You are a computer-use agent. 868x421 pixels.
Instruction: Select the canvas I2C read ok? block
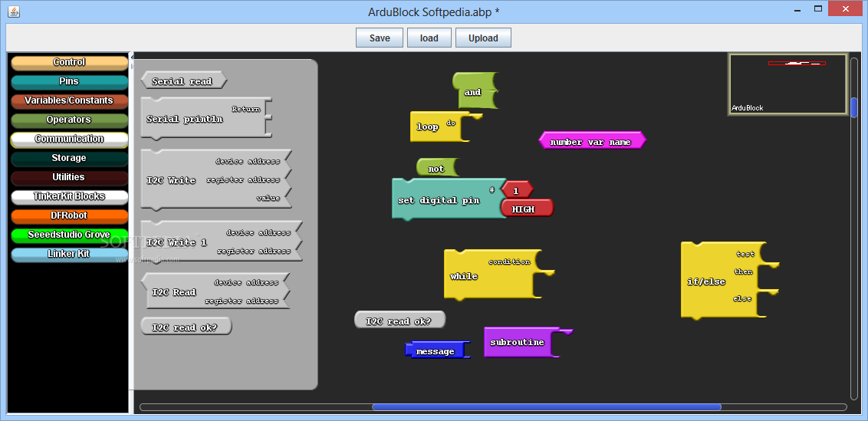(399, 320)
